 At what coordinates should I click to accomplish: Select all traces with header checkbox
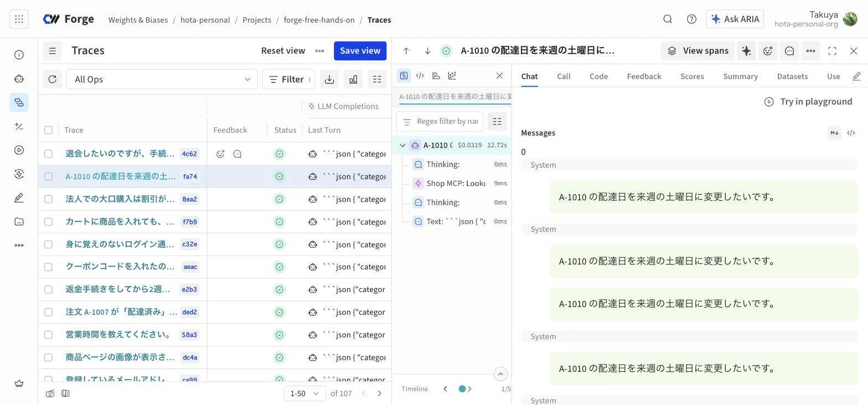(48, 130)
